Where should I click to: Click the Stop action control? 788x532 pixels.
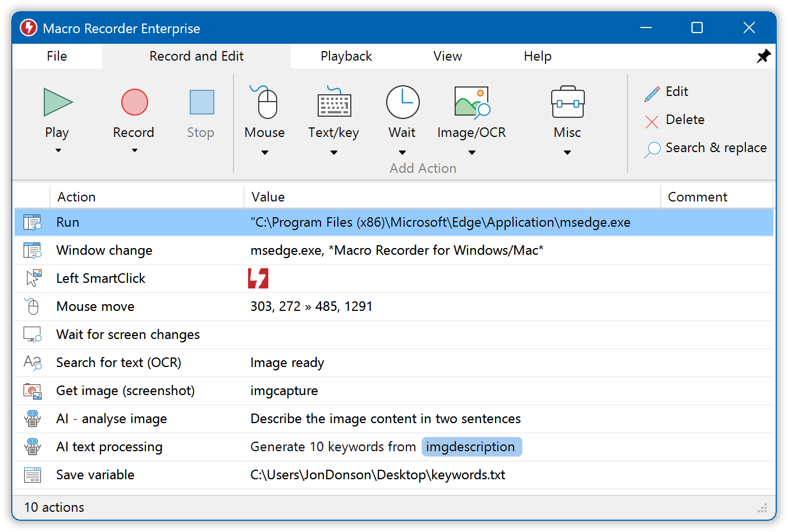coord(200,103)
